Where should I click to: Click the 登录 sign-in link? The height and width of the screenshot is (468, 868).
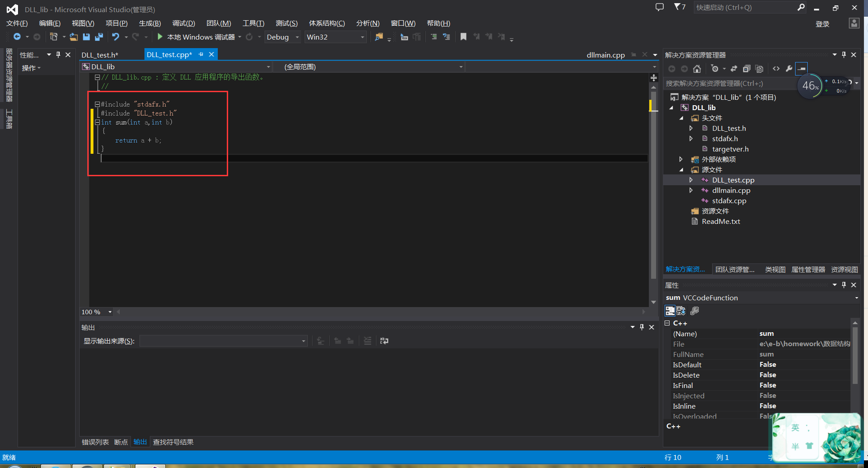pos(822,24)
